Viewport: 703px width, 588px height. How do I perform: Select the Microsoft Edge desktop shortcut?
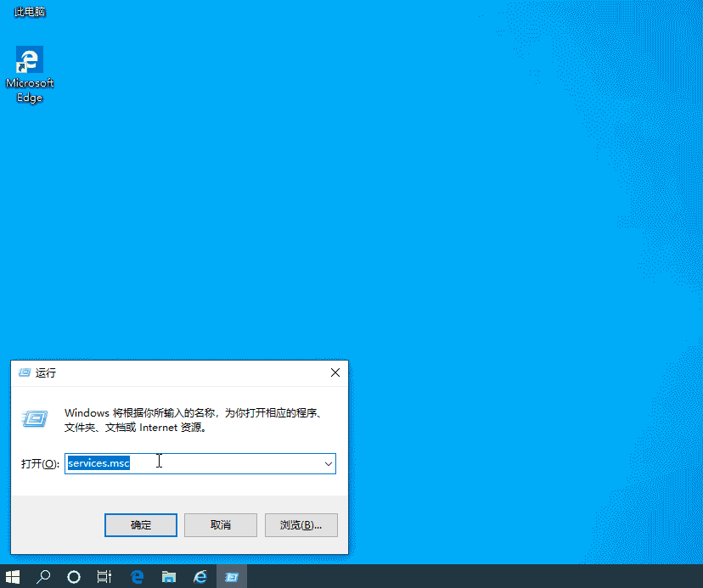(30, 75)
